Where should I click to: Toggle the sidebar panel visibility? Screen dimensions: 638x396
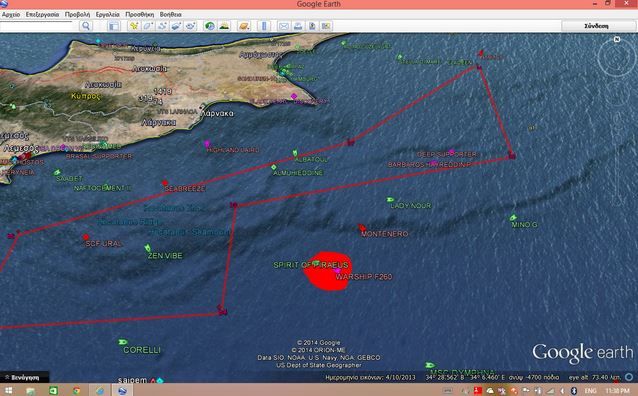pos(114,26)
